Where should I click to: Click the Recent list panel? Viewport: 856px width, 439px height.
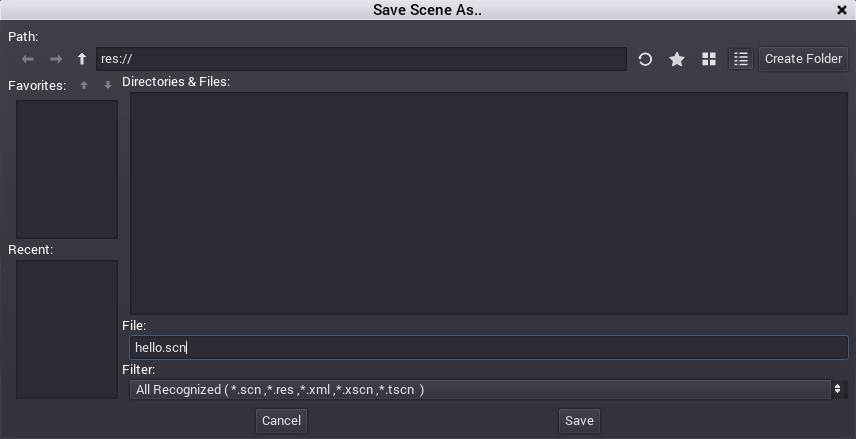[67, 329]
